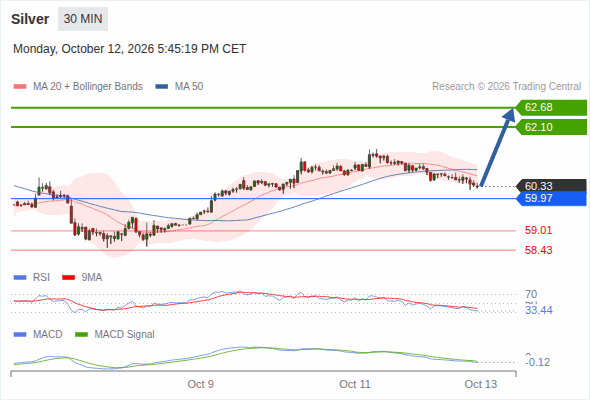This screenshot has width=590, height=400.
Task: Click the MACD Signal legend label
Action: click(125, 335)
